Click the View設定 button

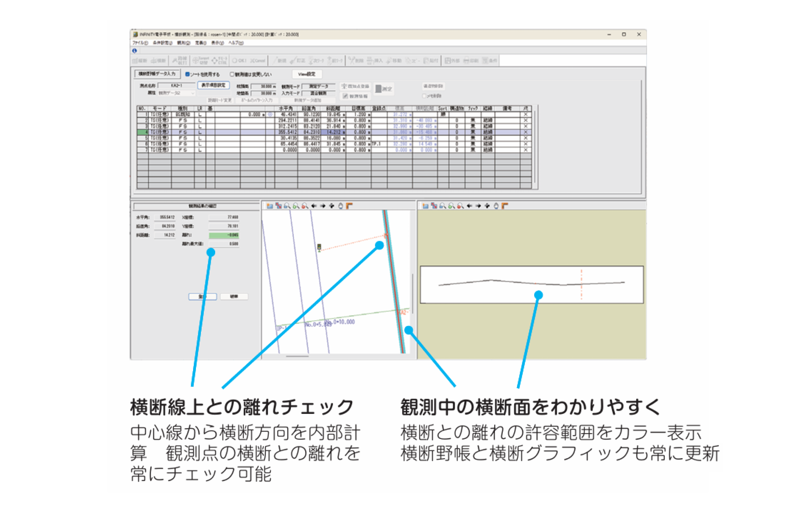point(307,74)
